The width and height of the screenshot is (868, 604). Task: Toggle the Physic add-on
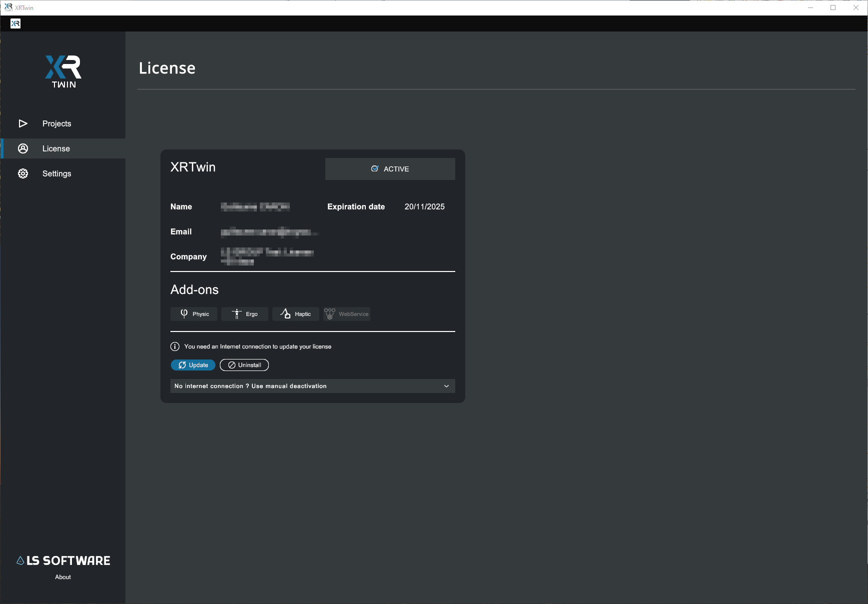pos(194,313)
